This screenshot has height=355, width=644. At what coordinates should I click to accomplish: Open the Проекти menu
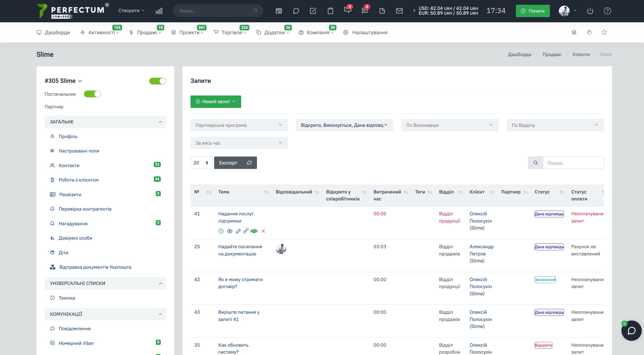(188, 32)
